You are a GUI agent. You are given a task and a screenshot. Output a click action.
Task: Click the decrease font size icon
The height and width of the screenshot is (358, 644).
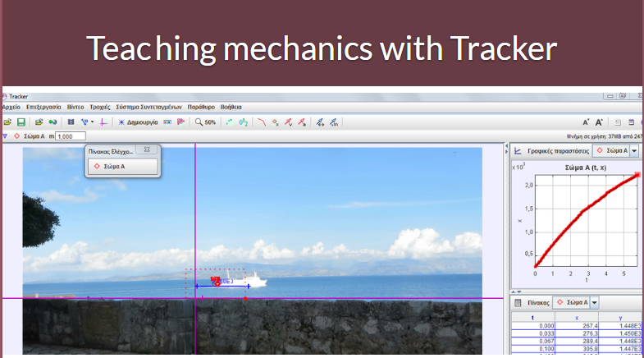586,122
